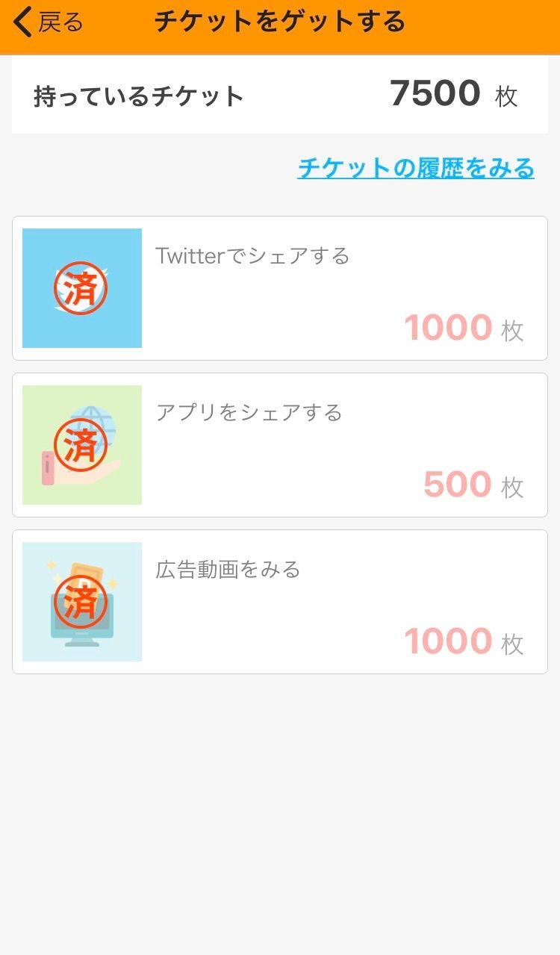The image size is (560, 955).
Task: Tap the empty area below the ad video card
Action: click(280, 806)
